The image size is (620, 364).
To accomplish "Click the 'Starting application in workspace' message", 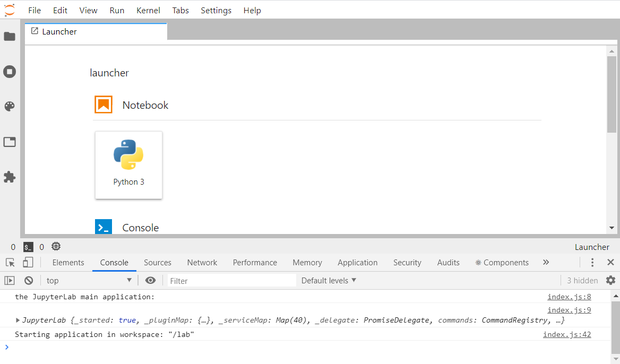I will [x=105, y=335].
